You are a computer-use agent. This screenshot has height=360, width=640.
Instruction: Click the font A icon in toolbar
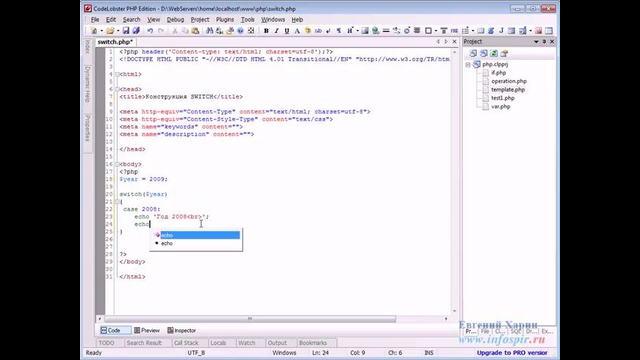(297, 31)
